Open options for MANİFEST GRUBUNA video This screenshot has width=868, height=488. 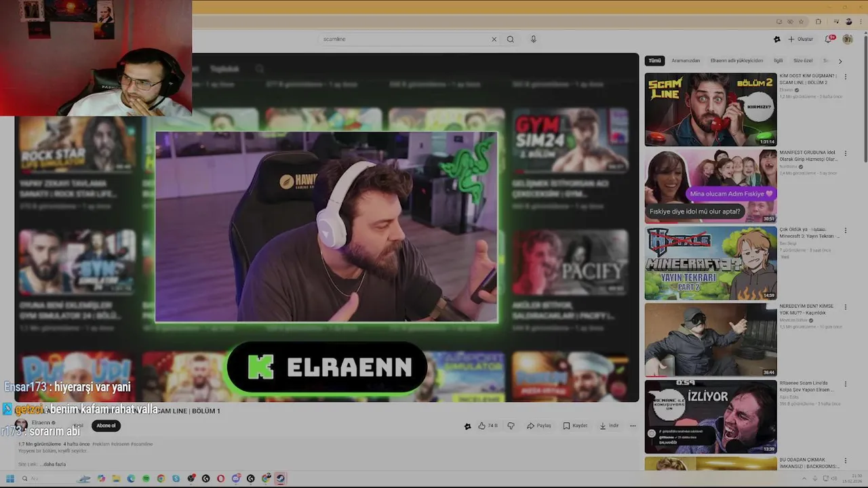pos(845,154)
